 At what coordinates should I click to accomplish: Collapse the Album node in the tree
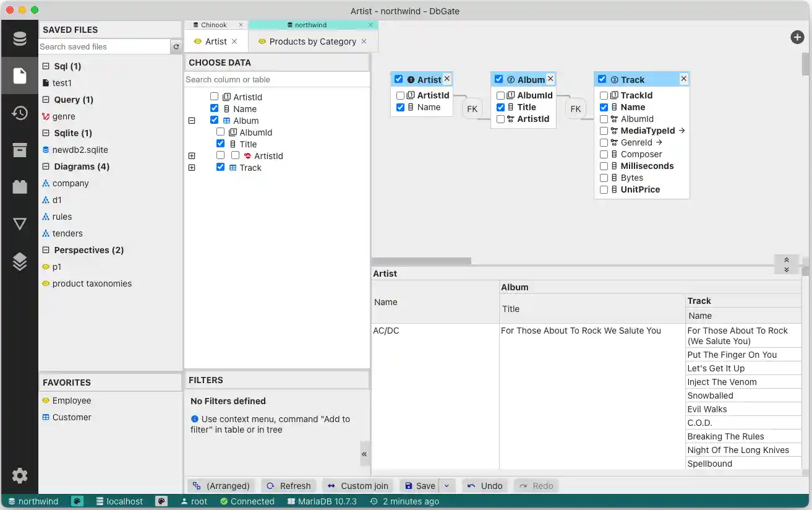tap(192, 121)
